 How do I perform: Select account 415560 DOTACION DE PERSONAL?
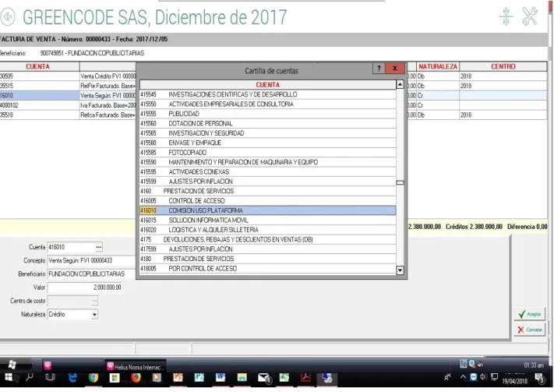(x=268, y=123)
